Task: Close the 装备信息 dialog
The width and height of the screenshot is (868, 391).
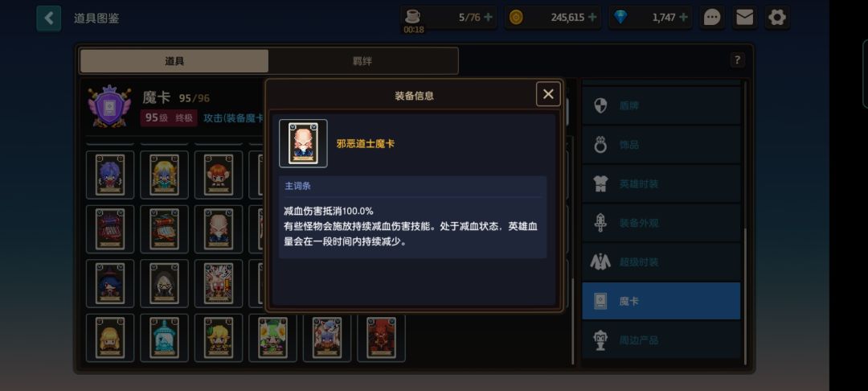Action: pos(548,94)
